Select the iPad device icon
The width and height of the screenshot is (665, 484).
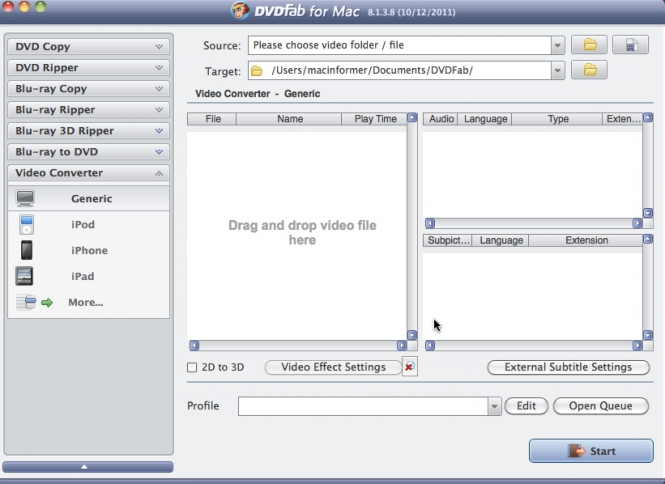(x=24, y=276)
